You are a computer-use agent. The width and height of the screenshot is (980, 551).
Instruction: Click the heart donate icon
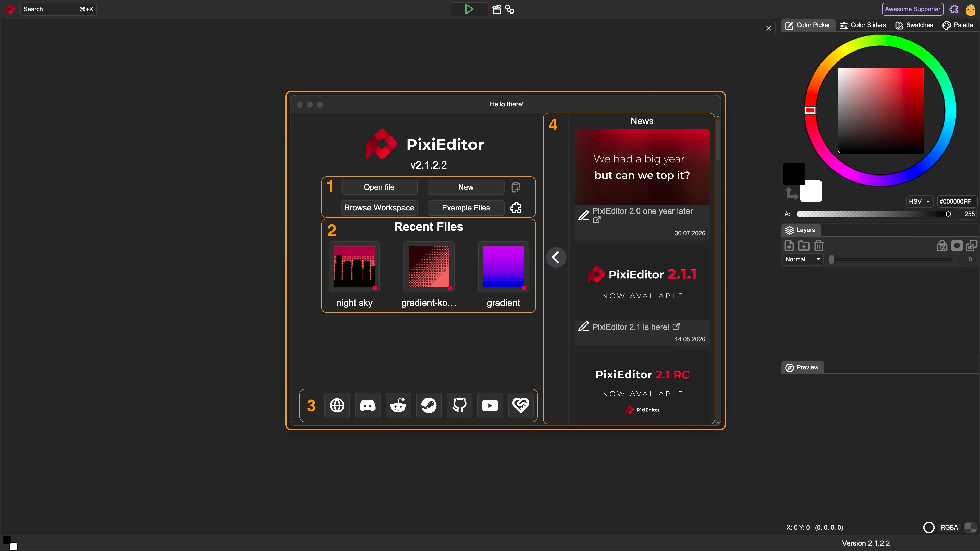click(x=520, y=405)
